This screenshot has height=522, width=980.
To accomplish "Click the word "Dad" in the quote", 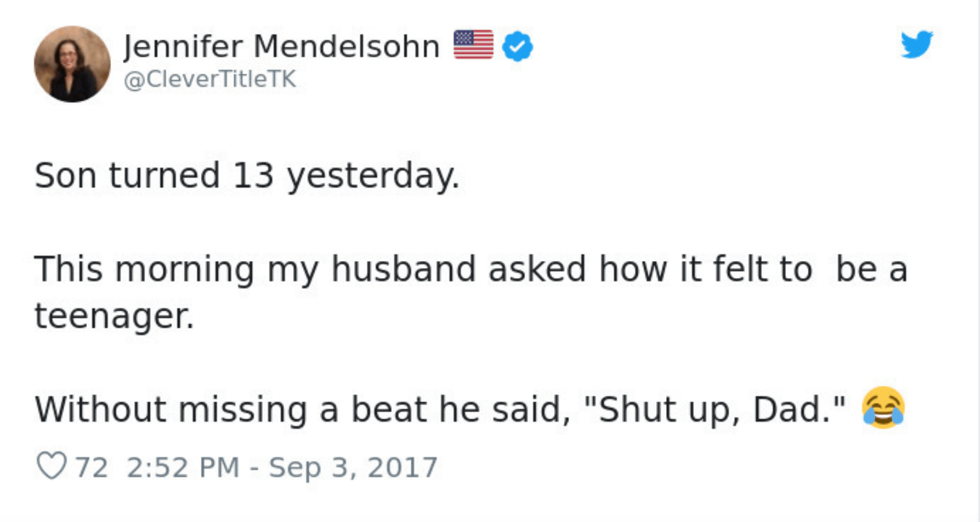I will coord(788,409).
